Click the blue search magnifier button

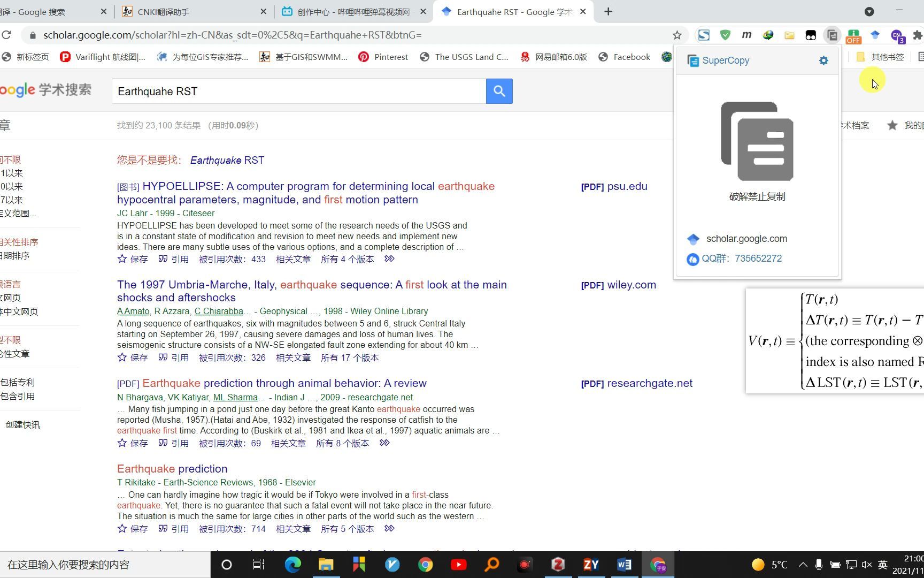click(499, 92)
